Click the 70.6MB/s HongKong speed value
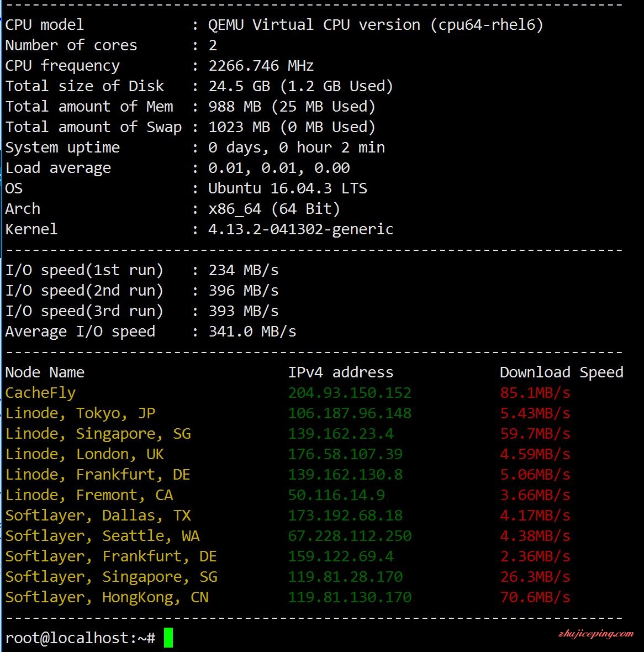The height and width of the screenshot is (652, 644). 535,597
